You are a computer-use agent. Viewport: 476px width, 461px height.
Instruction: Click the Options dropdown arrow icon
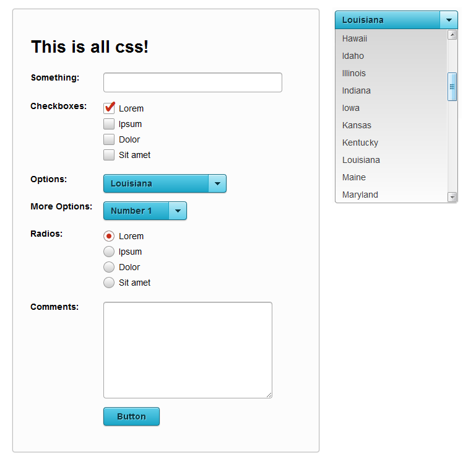[x=217, y=183]
